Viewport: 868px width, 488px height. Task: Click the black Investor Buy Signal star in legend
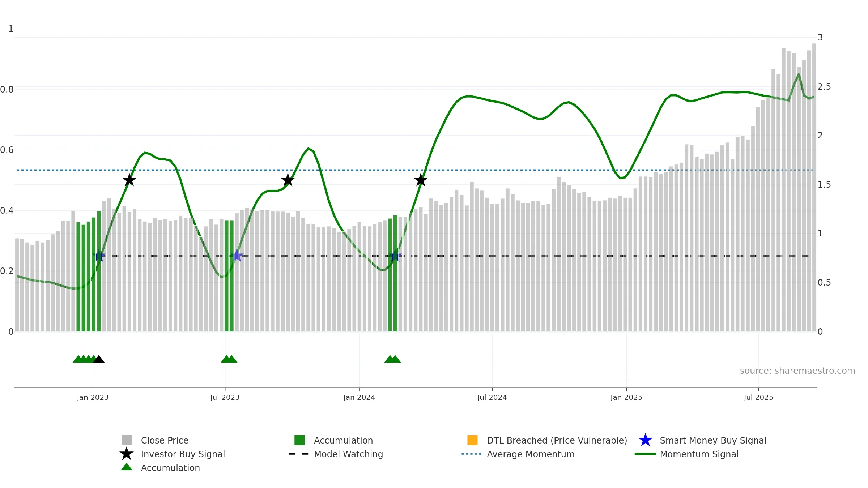(127, 454)
